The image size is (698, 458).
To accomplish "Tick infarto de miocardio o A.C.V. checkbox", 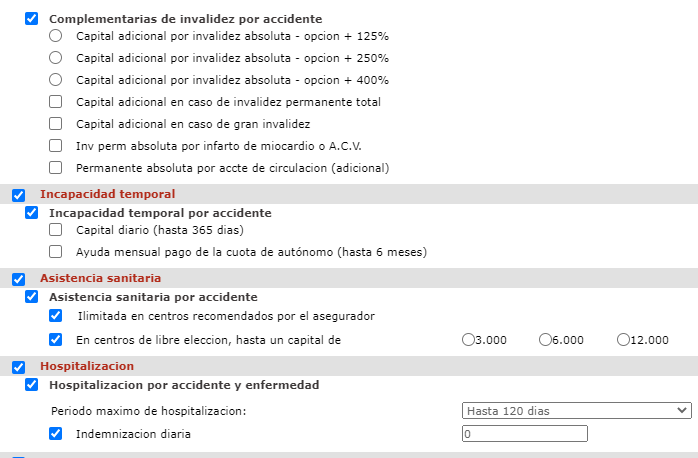I will [x=55, y=146].
